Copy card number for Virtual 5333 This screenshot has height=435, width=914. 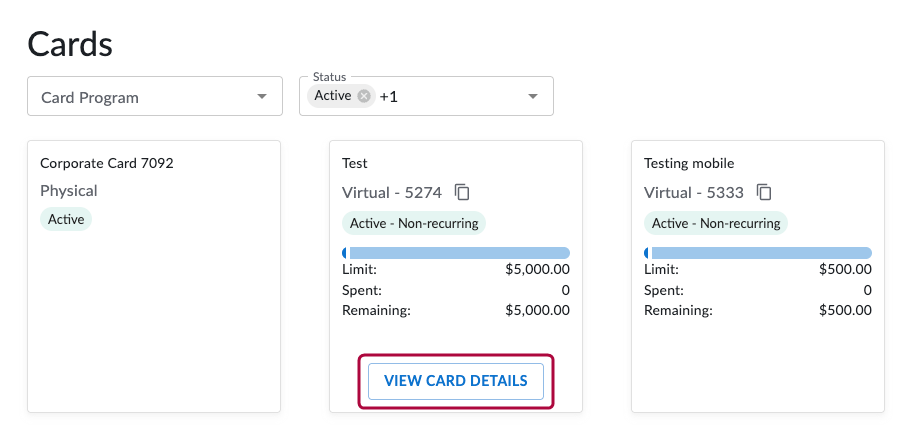click(764, 191)
